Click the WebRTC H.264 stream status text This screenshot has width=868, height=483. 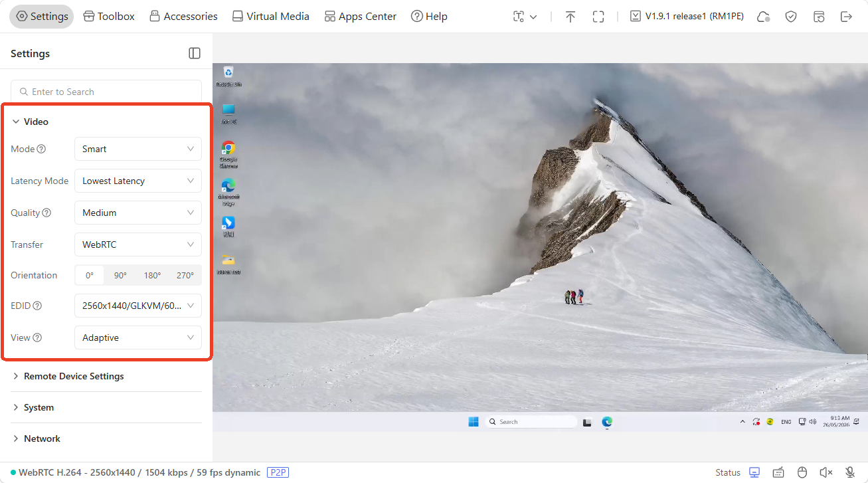pyautogui.click(x=139, y=472)
